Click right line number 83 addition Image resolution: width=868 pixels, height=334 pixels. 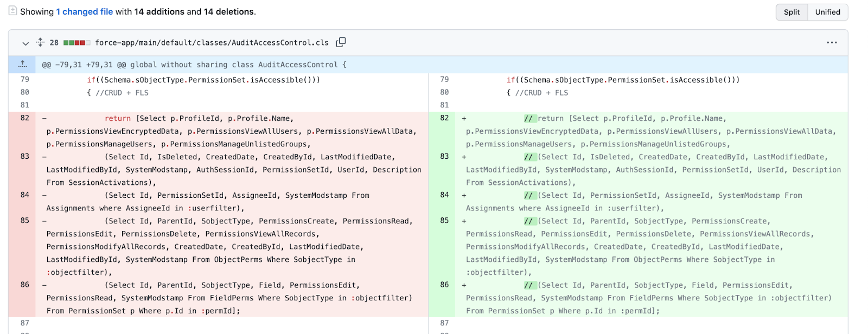point(444,156)
